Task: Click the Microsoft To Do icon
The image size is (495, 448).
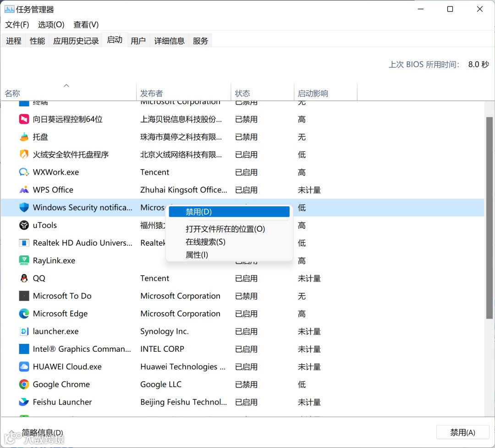Action: [24, 296]
